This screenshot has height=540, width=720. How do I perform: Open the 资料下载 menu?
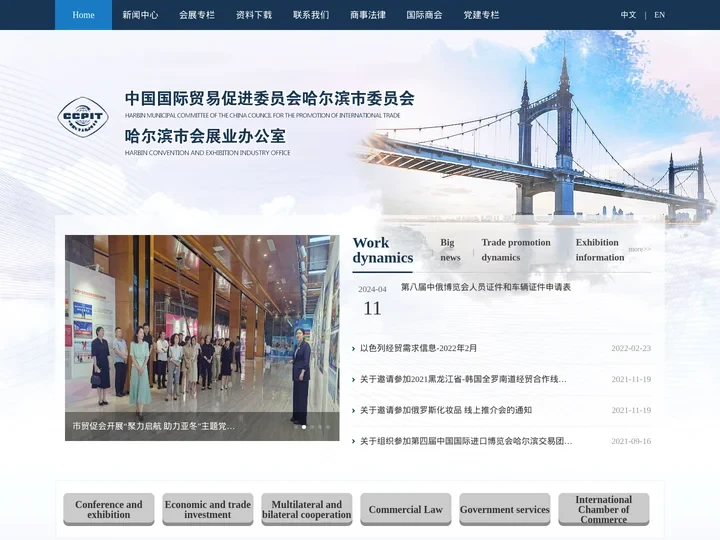(x=254, y=15)
